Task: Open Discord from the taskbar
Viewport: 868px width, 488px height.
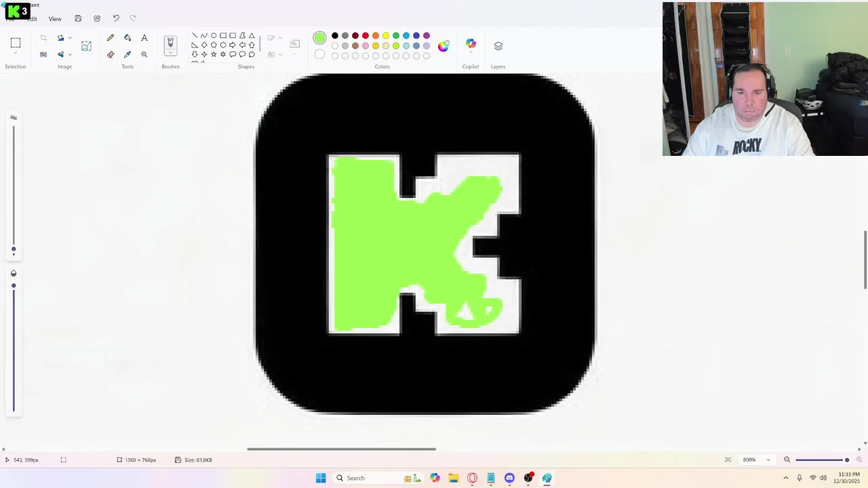Action: (509, 478)
